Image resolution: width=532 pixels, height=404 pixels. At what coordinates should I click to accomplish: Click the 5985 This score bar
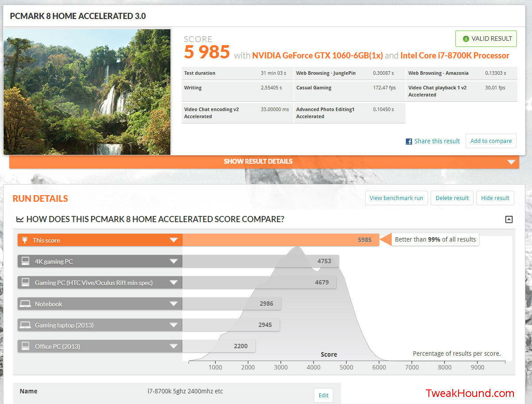(281, 240)
